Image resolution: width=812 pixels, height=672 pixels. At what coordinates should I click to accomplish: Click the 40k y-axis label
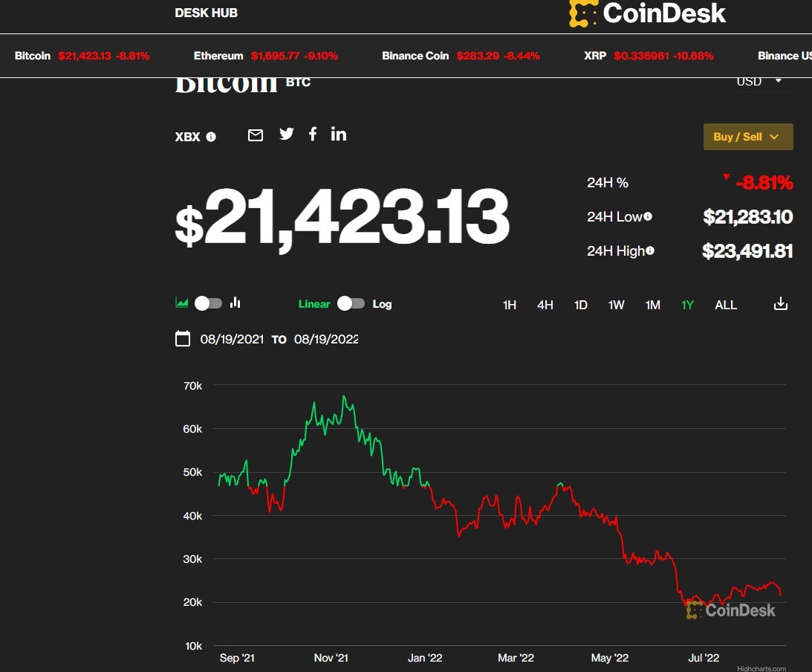(x=192, y=516)
